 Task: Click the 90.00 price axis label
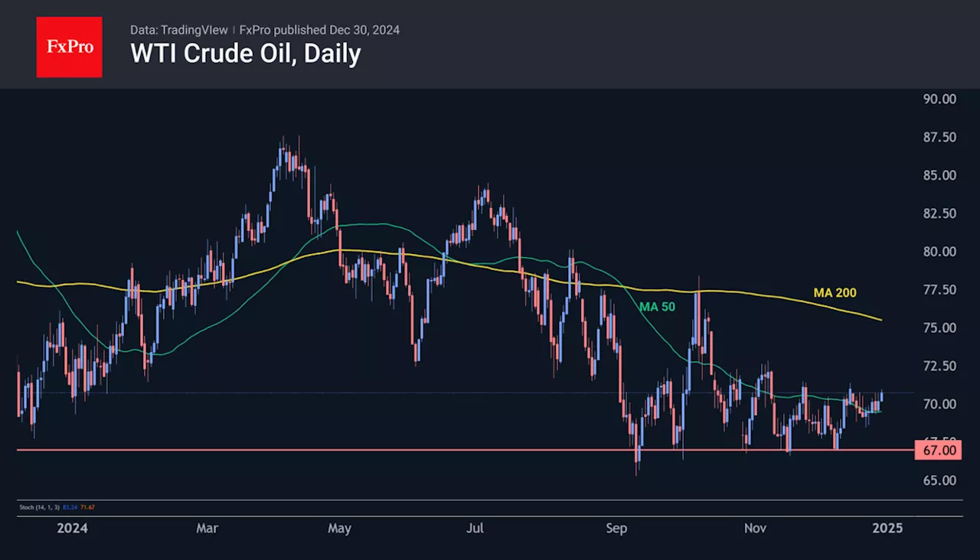coord(939,99)
